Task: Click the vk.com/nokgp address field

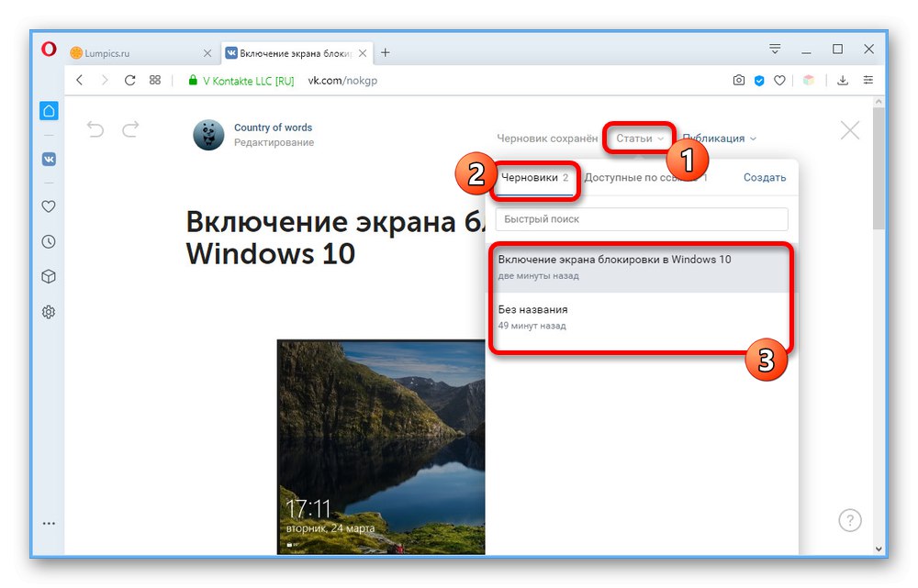Action: [x=342, y=81]
